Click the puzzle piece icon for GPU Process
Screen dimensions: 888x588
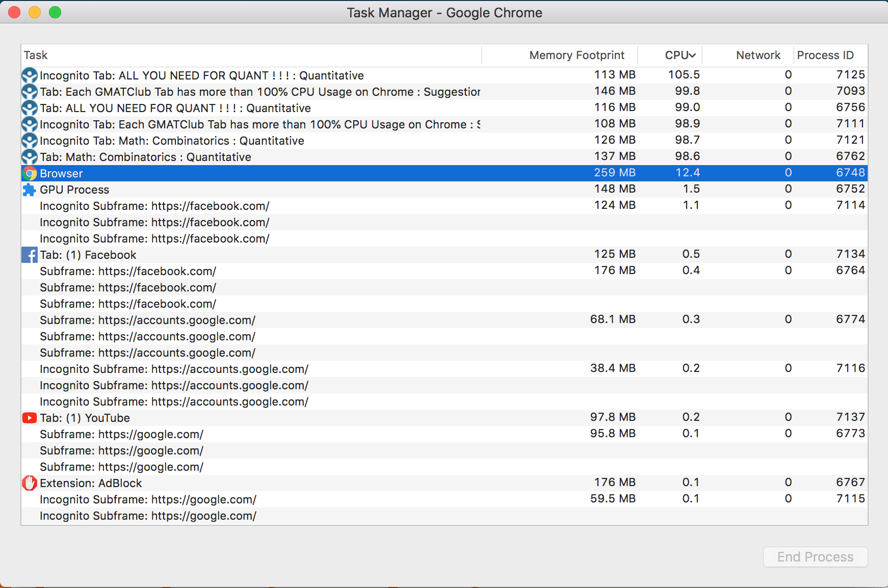[x=29, y=190]
